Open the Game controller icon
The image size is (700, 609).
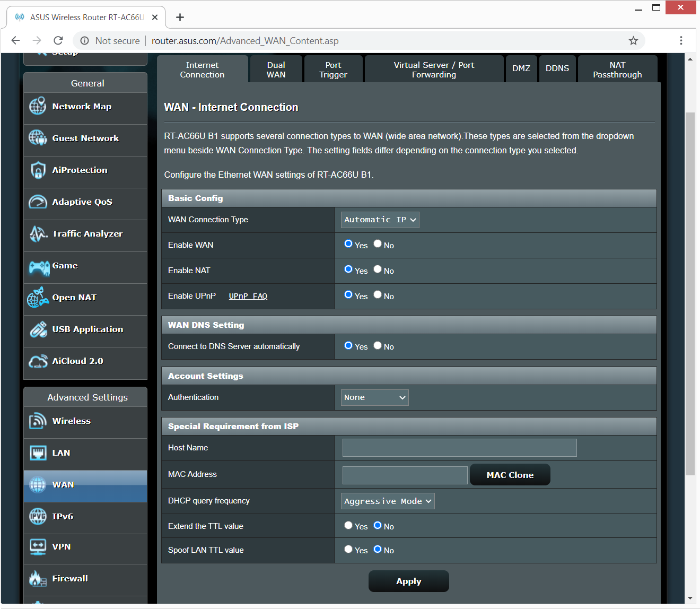click(x=39, y=267)
